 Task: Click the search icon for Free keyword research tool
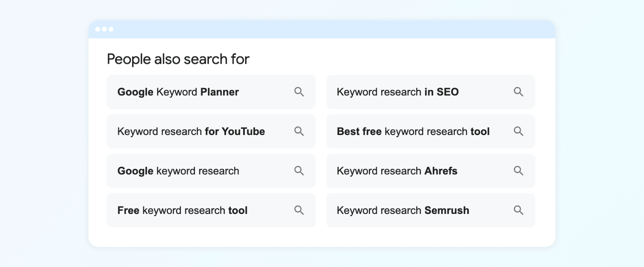click(x=299, y=210)
